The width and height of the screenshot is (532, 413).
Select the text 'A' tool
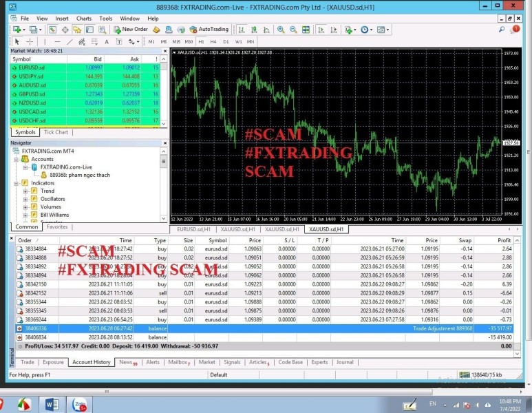click(x=107, y=41)
